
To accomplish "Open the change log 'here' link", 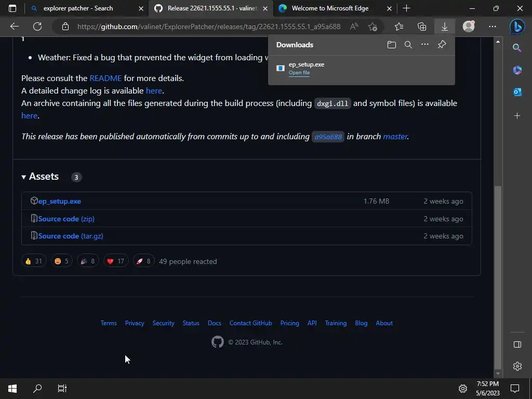I will pos(154,90).
